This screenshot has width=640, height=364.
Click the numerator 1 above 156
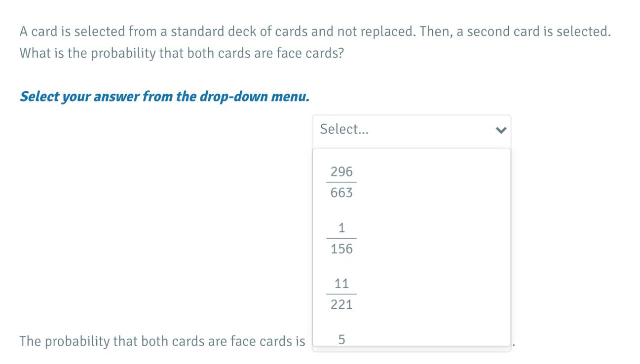coord(341,228)
